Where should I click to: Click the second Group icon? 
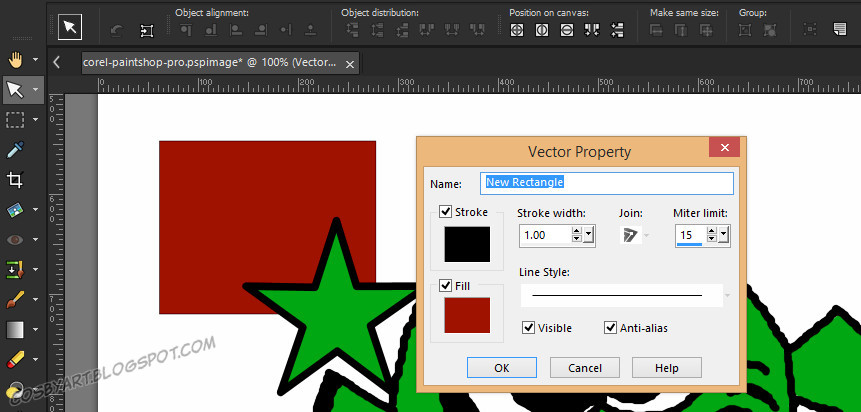770,30
